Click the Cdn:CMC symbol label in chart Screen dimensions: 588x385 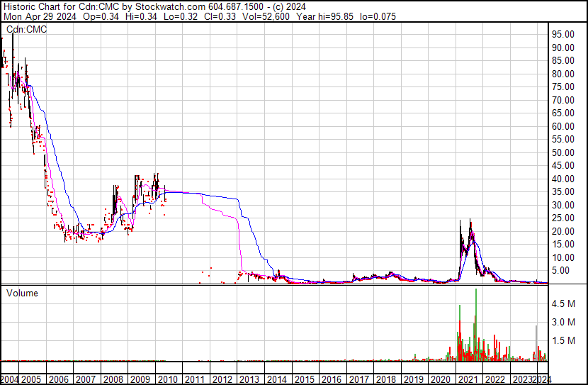[x=26, y=29]
